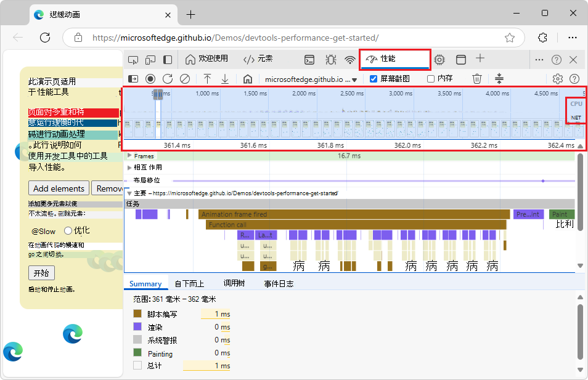This screenshot has height=380, width=588.
Task: Open DevTools more options ellipsis
Action: [539, 60]
